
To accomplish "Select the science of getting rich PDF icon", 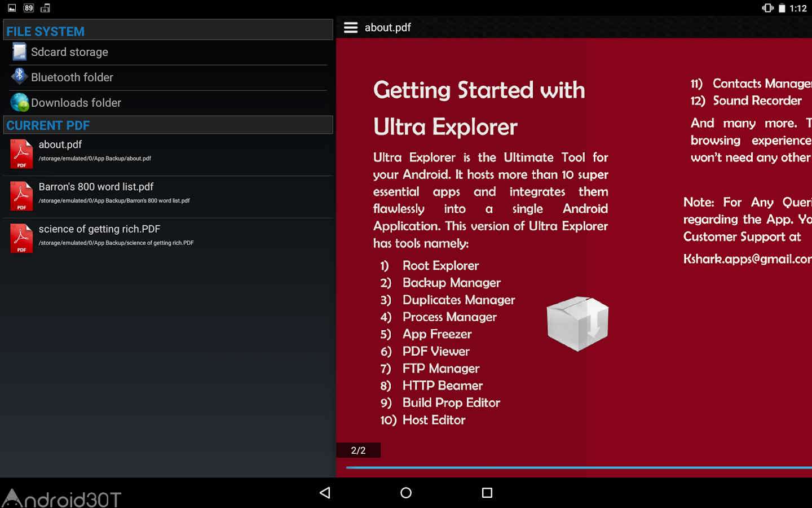I will pyautogui.click(x=21, y=239).
